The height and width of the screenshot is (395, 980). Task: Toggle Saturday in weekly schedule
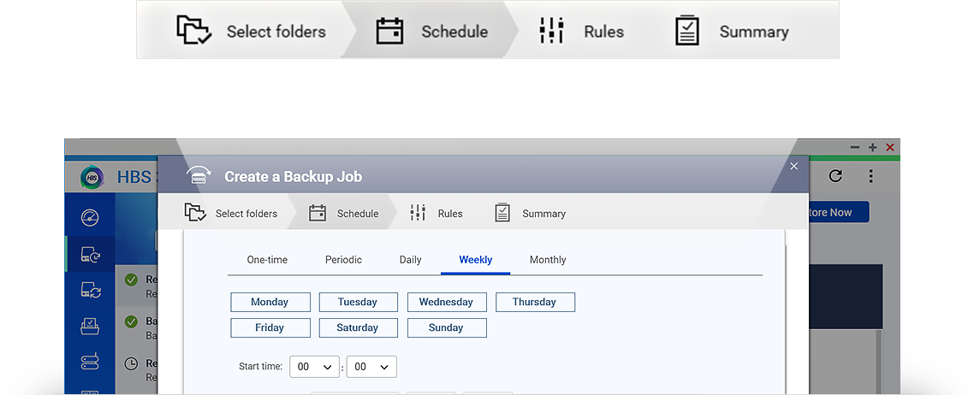point(358,327)
